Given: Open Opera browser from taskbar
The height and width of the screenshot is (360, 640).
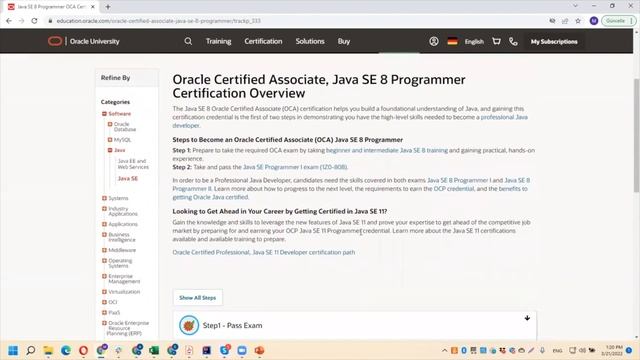Looking at the screenshot, I should point(83,351).
